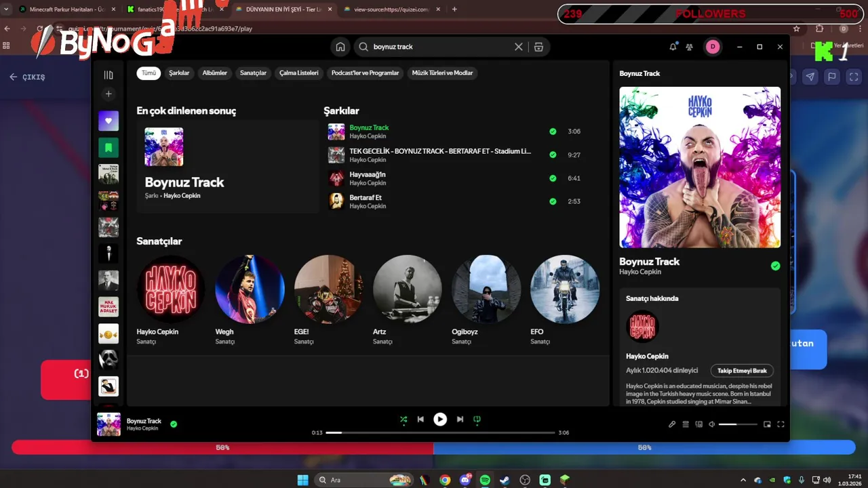Open a new browser tab with plus

(x=454, y=9)
